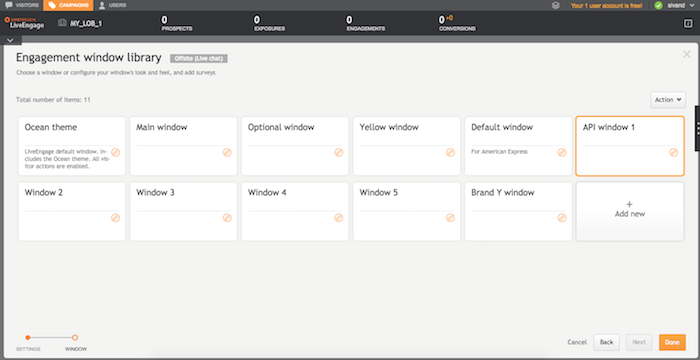Viewport: 700px width, 360px height.
Task: Click the 'For American Express' description
Action: point(499,152)
